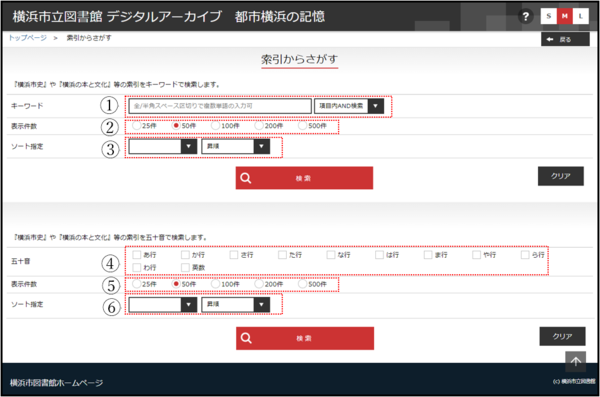The image size is (600, 397).
Task: Click the lower クリア button
Action: click(x=562, y=337)
